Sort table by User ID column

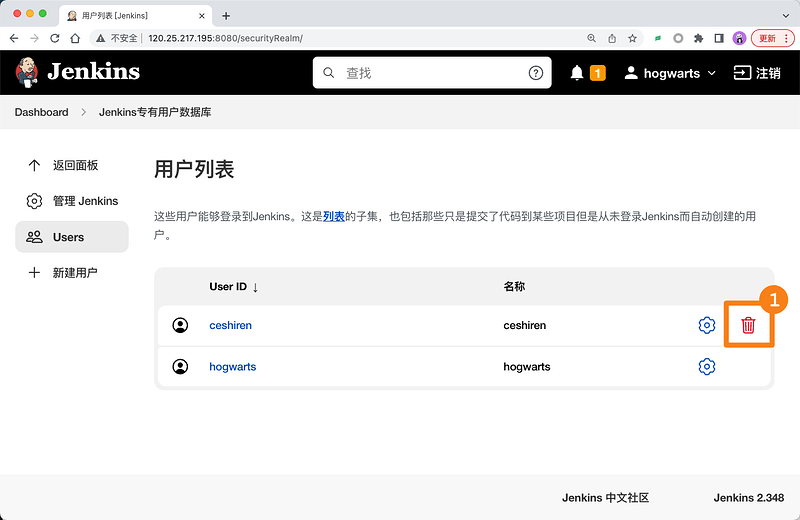click(234, 287)
